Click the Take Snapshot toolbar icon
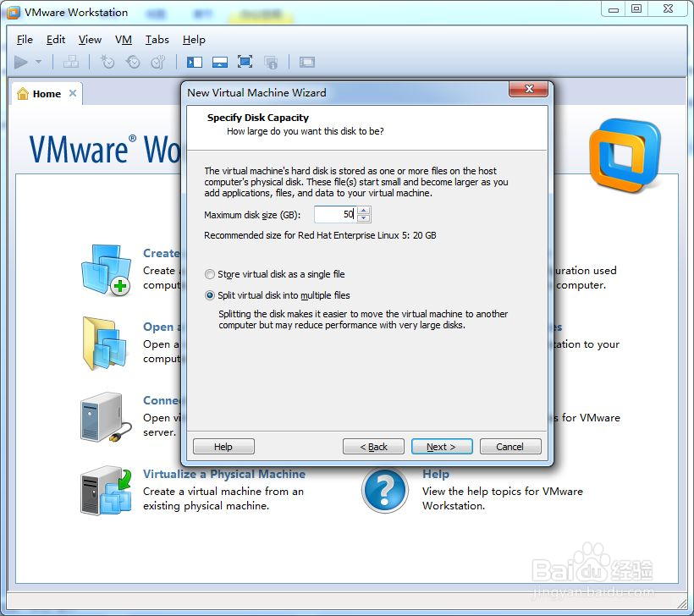This screenshot has height=616, width=694. pos(107,62)
